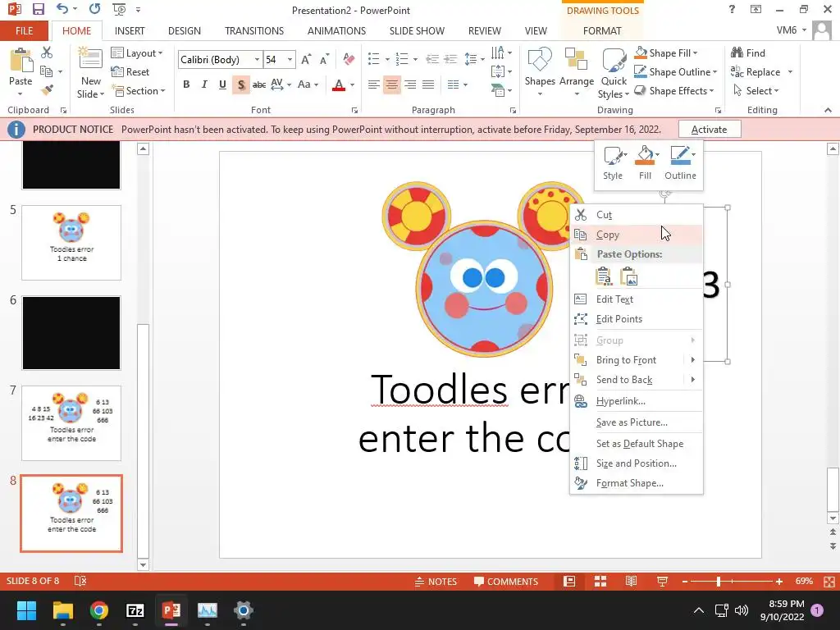Click the Cut scissors icon in Clipboard group
Viewport: 840px width, 630px height.
47,52
